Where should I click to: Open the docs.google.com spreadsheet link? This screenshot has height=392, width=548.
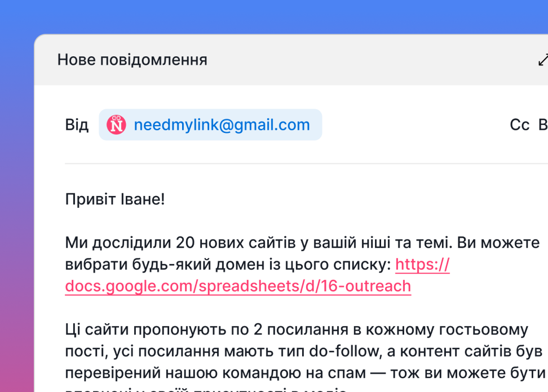point(237,286)
